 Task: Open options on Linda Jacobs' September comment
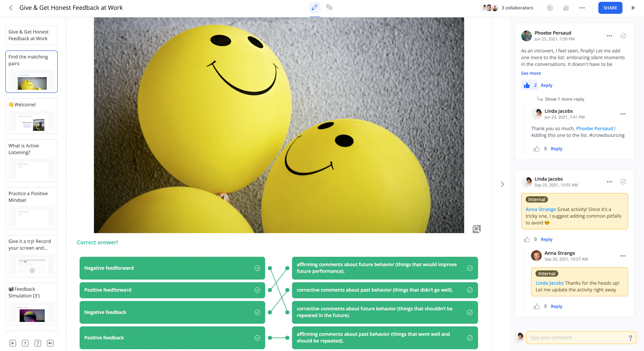(609, 182)
